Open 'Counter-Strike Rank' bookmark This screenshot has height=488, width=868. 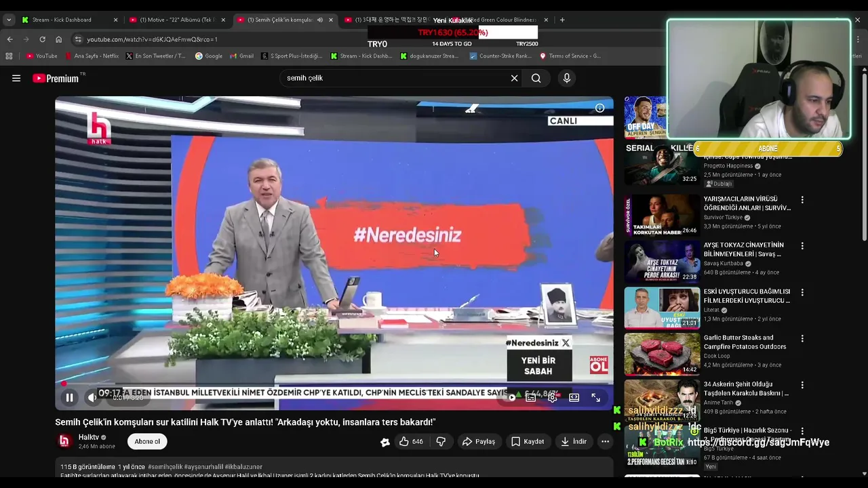pos(500,56)
